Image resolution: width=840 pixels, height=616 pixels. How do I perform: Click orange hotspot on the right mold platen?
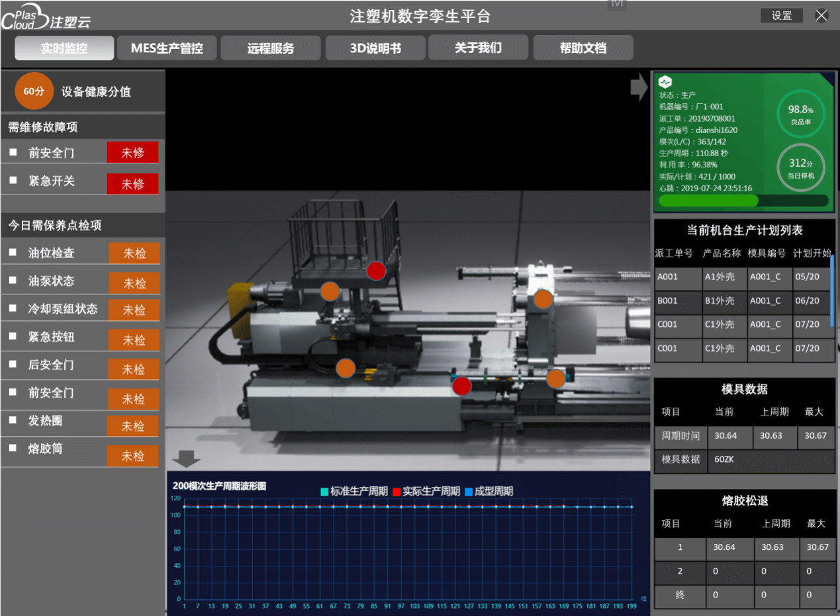pos(543,299)
